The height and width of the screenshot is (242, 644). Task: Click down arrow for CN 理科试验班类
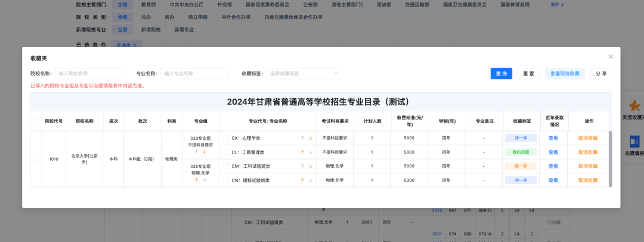[310, 180]
